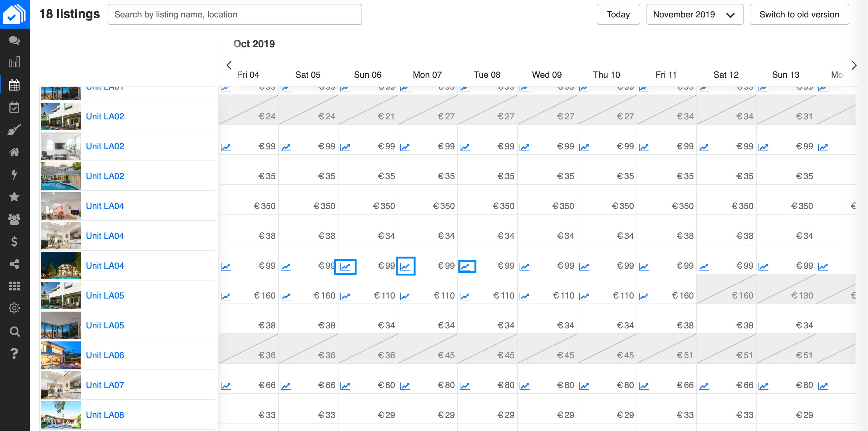Open the star reviews sidebar icon
This screenshot has width=868, height=431.
(x=14, y=196)
